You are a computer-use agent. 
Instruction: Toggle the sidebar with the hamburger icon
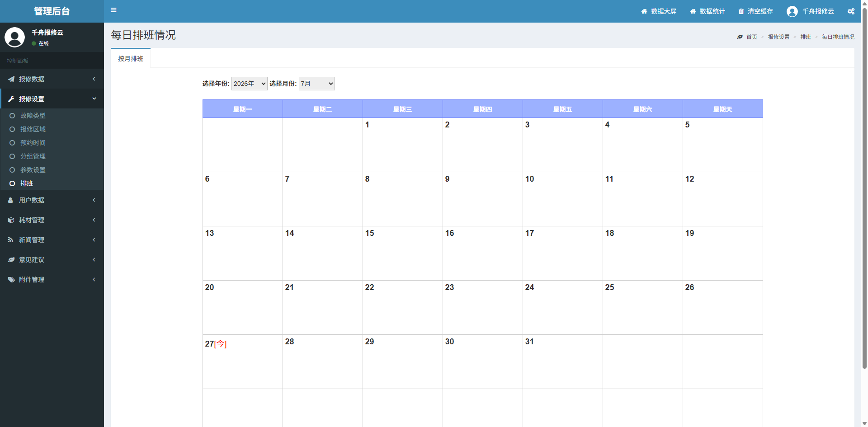[x=113, y=10]
